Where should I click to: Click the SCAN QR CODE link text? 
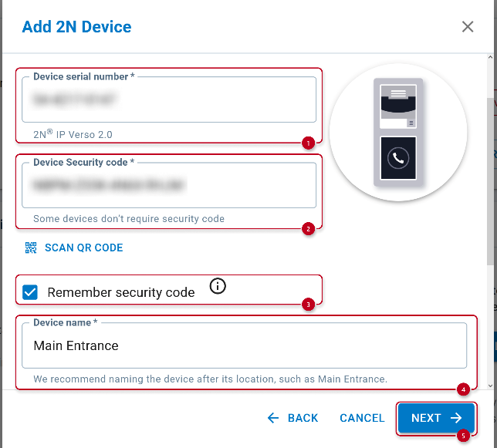pos(83,248)
